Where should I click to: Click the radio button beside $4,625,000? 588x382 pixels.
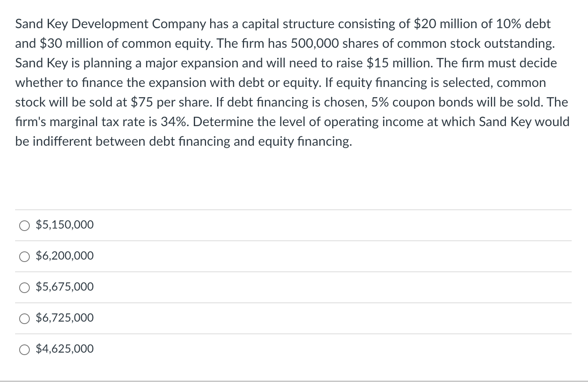24,349
